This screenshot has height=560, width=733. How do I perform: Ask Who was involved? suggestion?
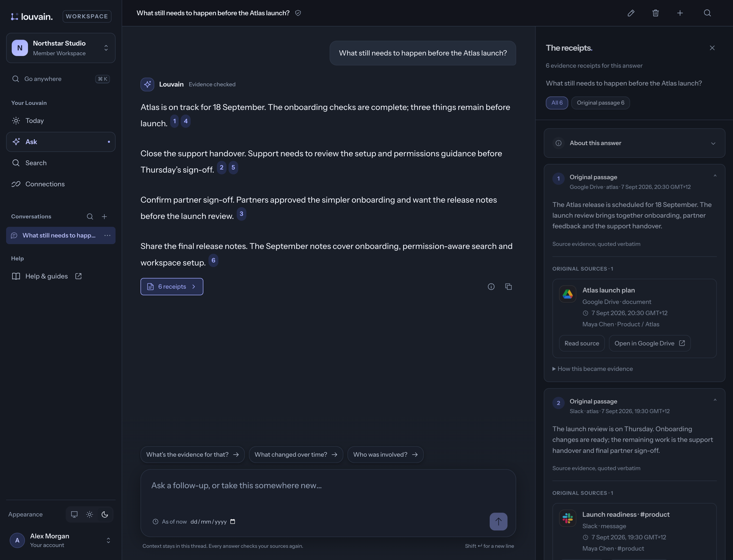click(x=385, y=455)
